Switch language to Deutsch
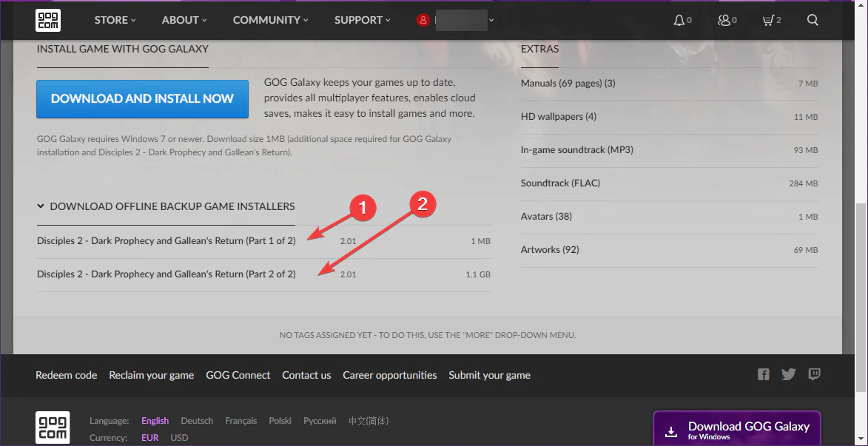868x446 pixels. (197, 421)
